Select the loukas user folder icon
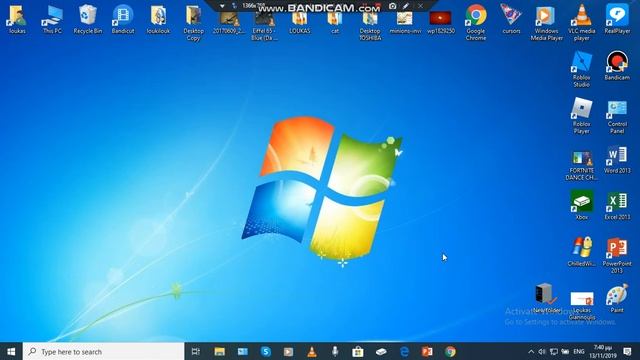This screenshot has width=640, height=360. point(17,19)
